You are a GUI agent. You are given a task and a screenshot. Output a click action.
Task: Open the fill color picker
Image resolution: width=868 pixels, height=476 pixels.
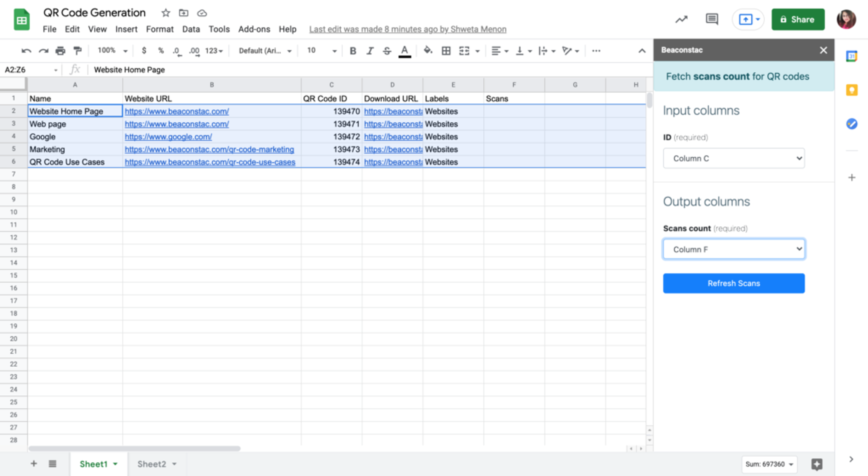click(428, 51)
